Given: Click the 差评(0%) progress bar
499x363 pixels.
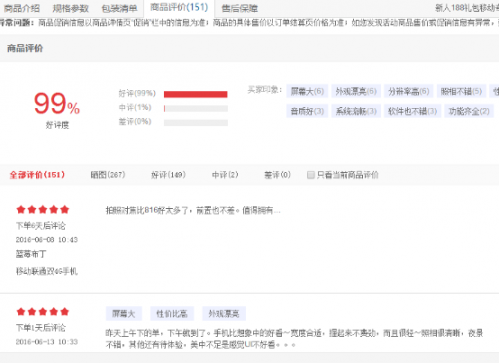Looking at the screenshot, I should click(196, 123).
